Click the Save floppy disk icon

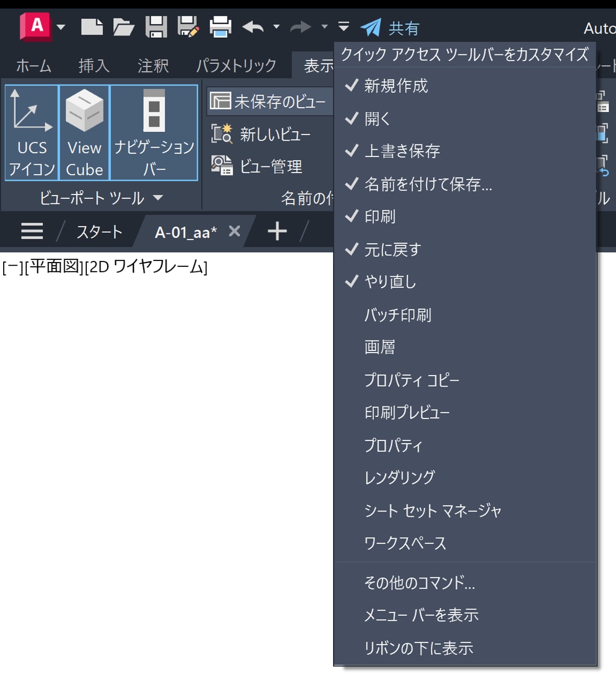(156, 27)
